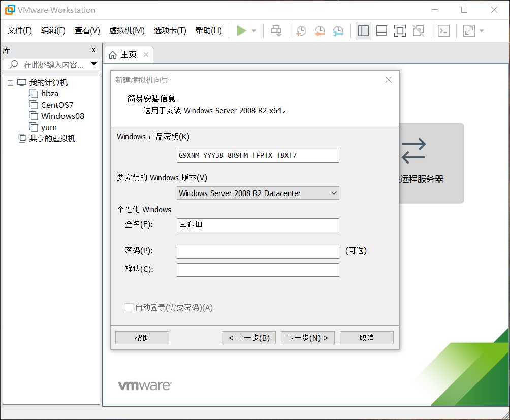Screen dimensions: 510x420
Task: Select 共享的虚拟机 in the library
Action: coord(52,139)
